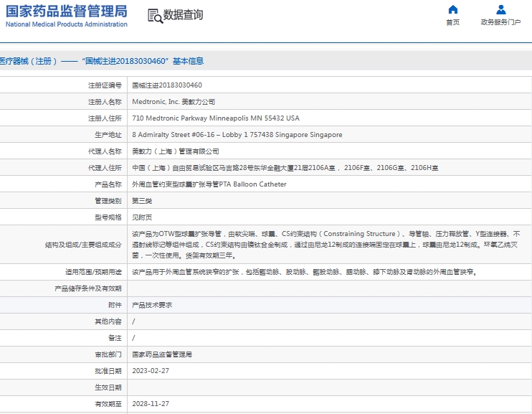Click the 第三类 management category value
The height and width of the screenshot is (414, 532).
pyautogui.click(x=142, y=201)
